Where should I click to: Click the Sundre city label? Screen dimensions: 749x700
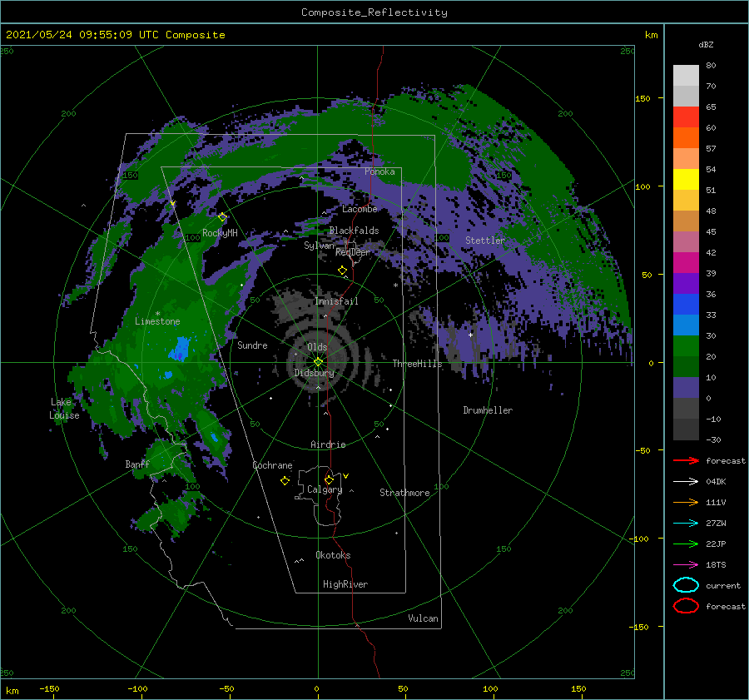252,345
